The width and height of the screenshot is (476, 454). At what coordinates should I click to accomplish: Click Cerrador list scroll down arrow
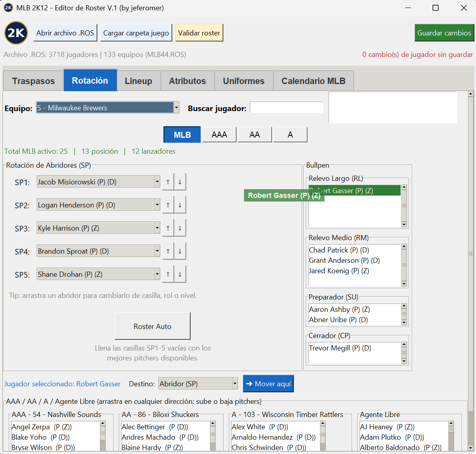point(404,361)
